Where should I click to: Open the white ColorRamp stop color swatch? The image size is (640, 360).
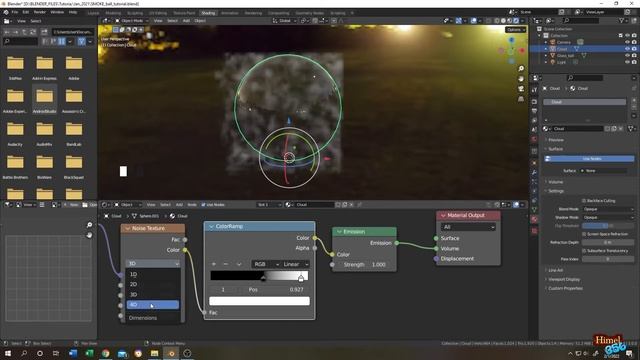259,301
